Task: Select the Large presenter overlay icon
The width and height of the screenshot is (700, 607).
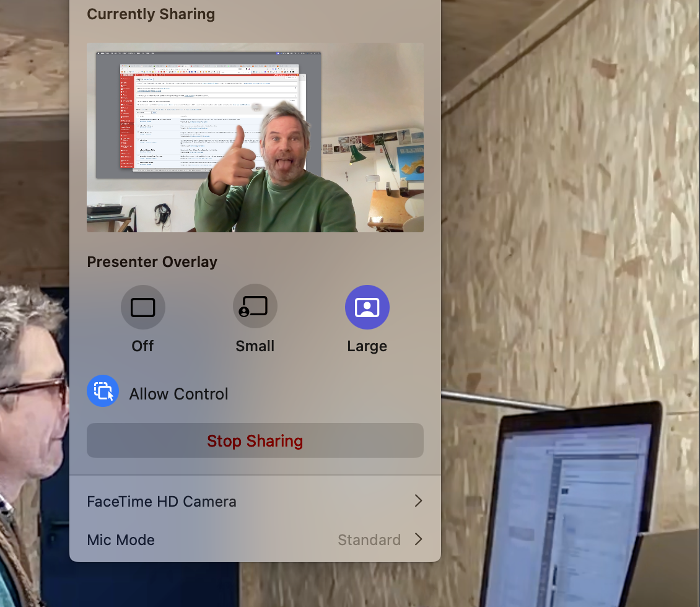Action: [367, 307]
